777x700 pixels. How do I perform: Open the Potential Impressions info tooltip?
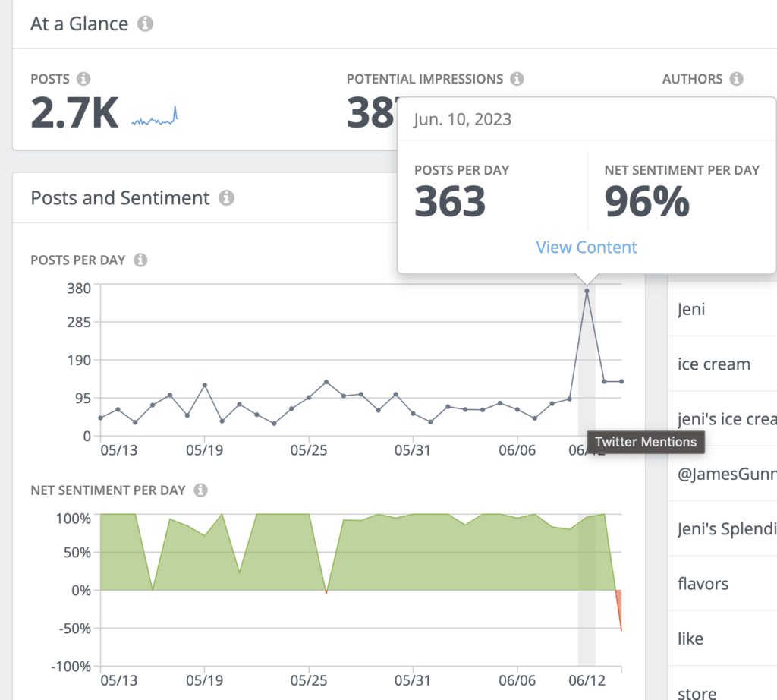coord(517,79)
